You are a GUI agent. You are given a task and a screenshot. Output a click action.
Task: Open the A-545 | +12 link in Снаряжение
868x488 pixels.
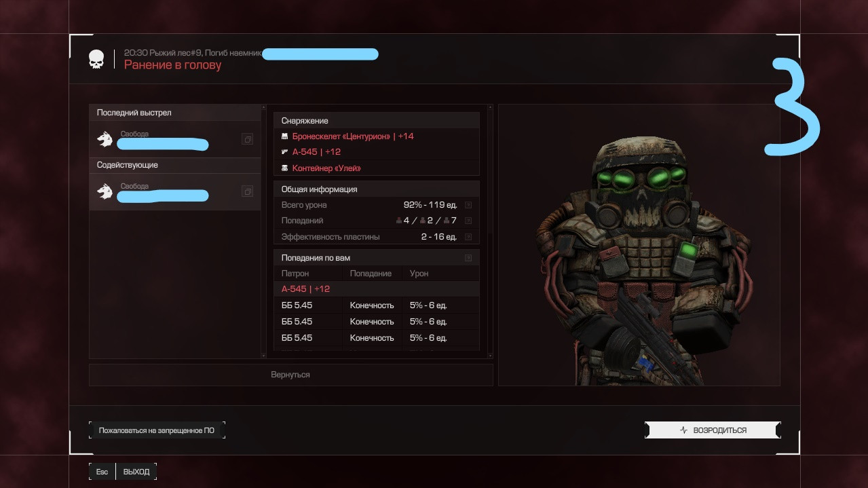coord(316,152)
